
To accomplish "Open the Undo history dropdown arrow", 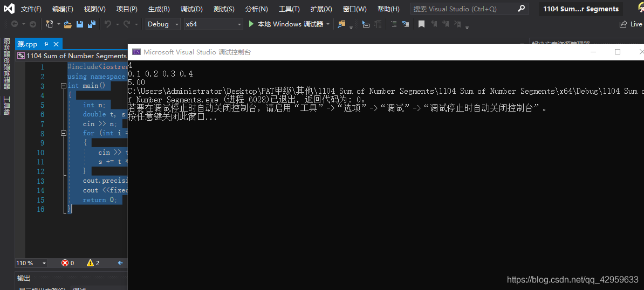I will (x=118, y=24).
